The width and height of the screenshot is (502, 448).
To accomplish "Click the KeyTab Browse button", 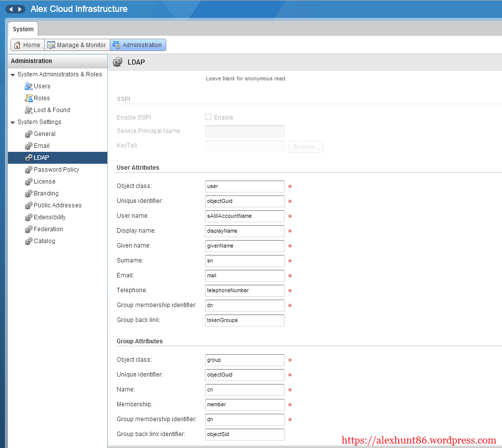I will tap(305, 147).
